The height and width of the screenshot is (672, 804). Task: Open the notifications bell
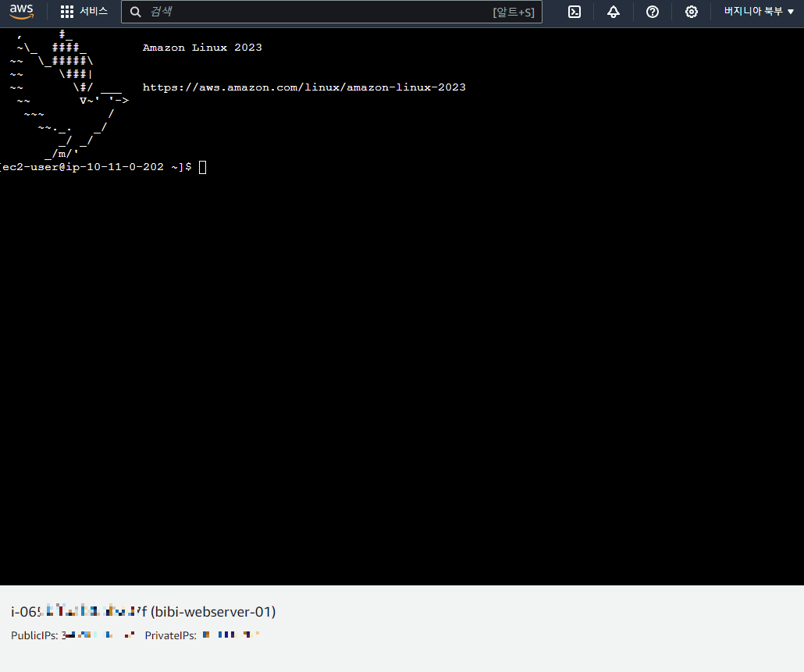click(614, 12)
